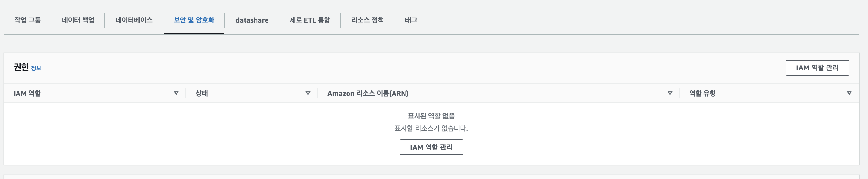
Task: Sort by the IAM 역할 column arrow
Action: click(176, 93)
